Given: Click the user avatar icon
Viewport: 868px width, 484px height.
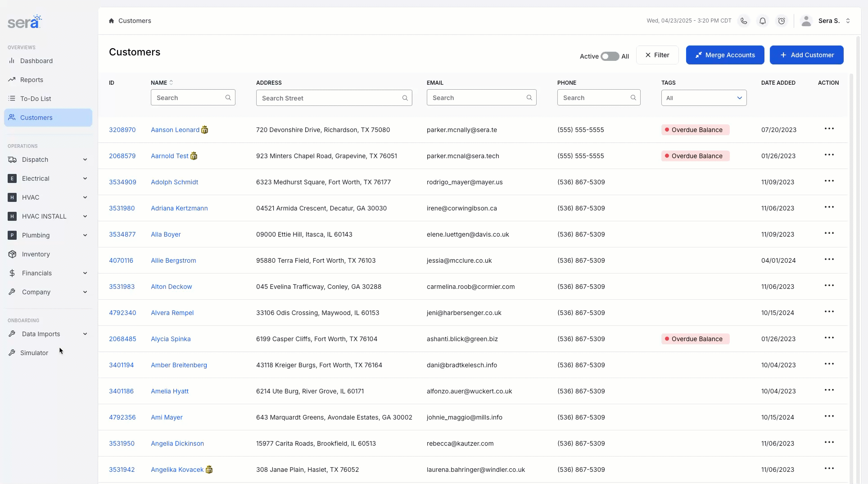Looking at the screenshot, I should click(806, 21).
